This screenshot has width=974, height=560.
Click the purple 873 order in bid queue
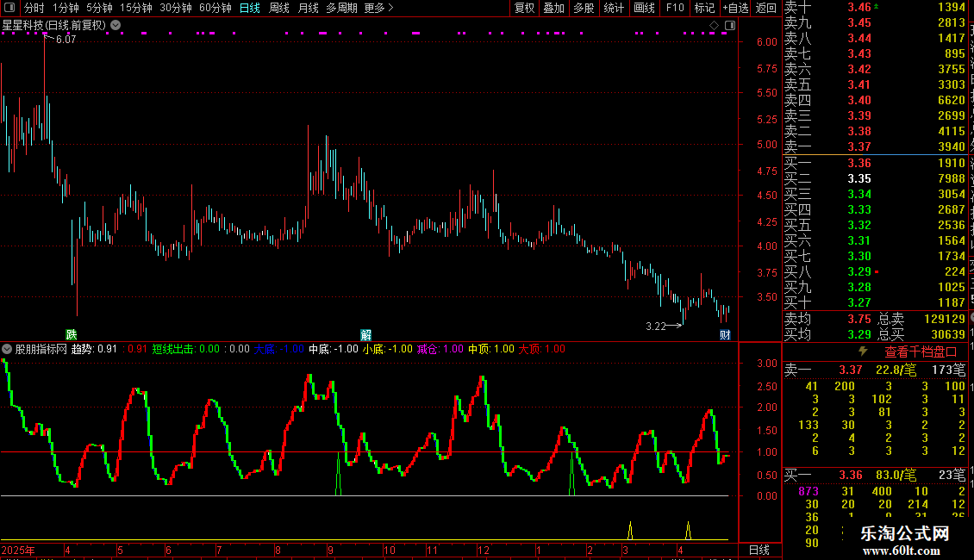809,491
